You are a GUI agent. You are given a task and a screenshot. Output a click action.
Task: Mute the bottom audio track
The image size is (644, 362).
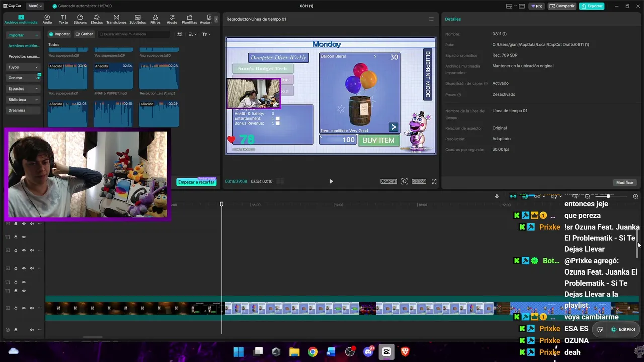coord(32,330)
